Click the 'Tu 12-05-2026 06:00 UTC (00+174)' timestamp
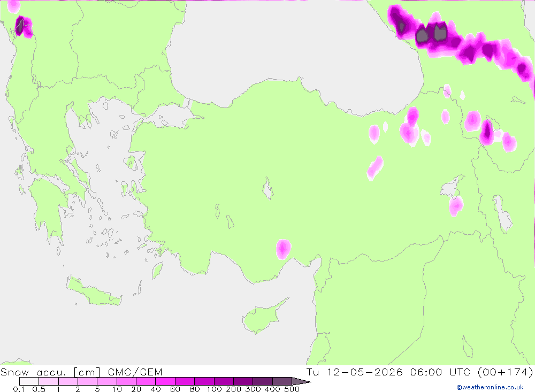 (419, 372)
